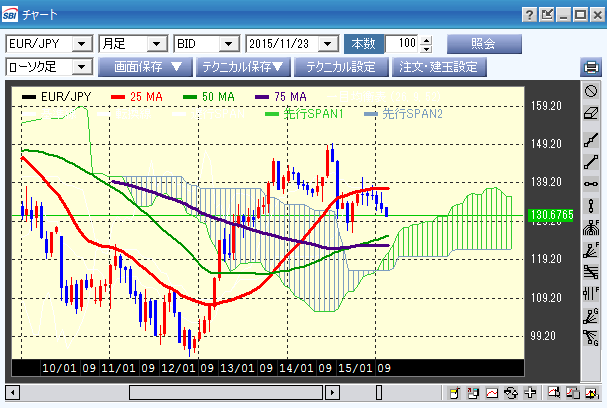Click the 159.20 price axis label
Viewport: 607px width, 408px height.
coord(546,106)
